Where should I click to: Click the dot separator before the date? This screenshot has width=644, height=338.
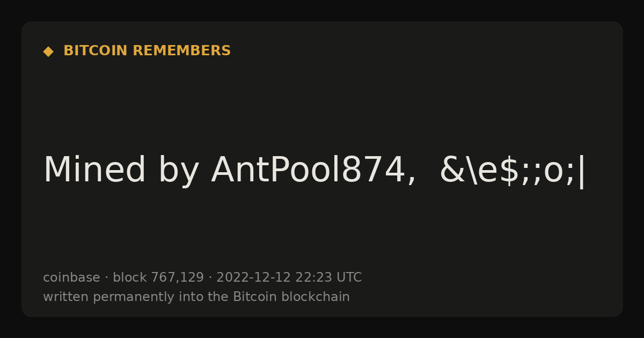click(x=210, y=278)
